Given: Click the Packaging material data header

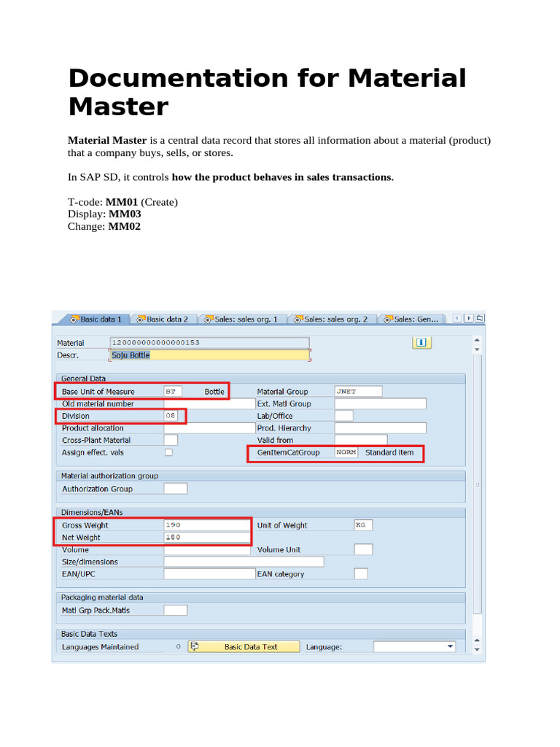Looking at the screenshot, I should [102, 597].
